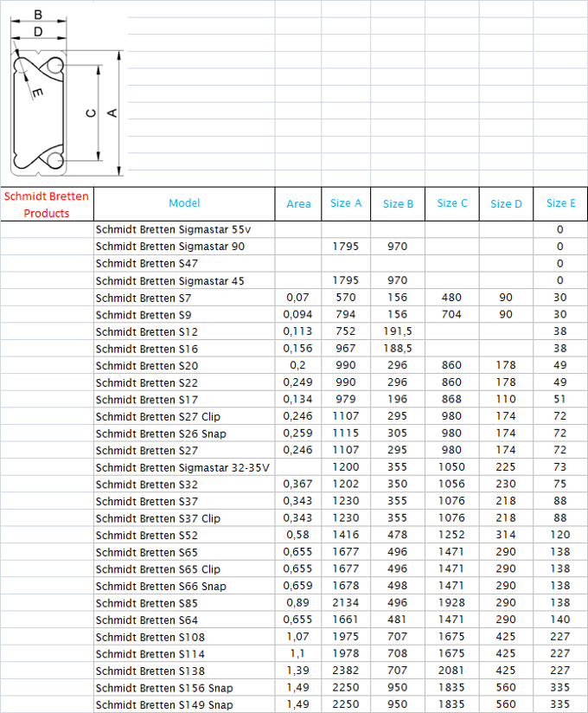The image size is (588, 713).
Task: Select Size C value 2081 for S138
Action: tap(451, 671)
